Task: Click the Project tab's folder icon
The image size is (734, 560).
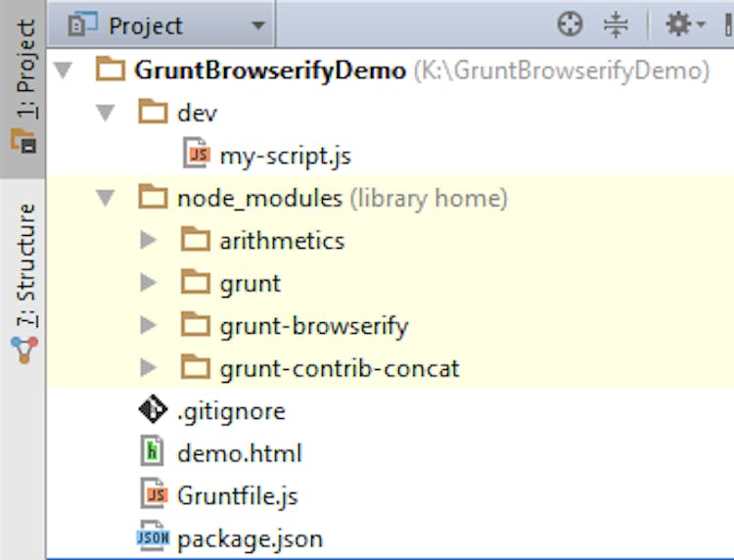Action: coord(23,140)
